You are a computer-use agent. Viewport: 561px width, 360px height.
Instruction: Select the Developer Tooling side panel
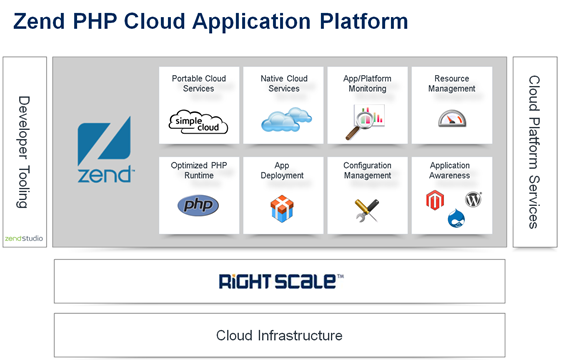[x=25, y=152]
